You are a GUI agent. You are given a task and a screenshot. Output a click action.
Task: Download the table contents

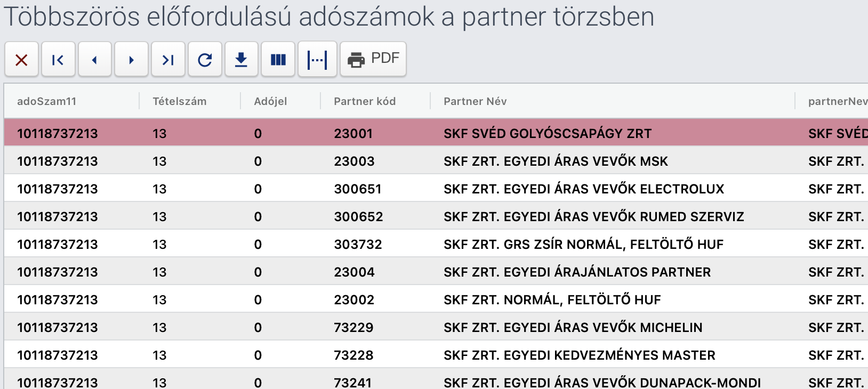[242, 60]
